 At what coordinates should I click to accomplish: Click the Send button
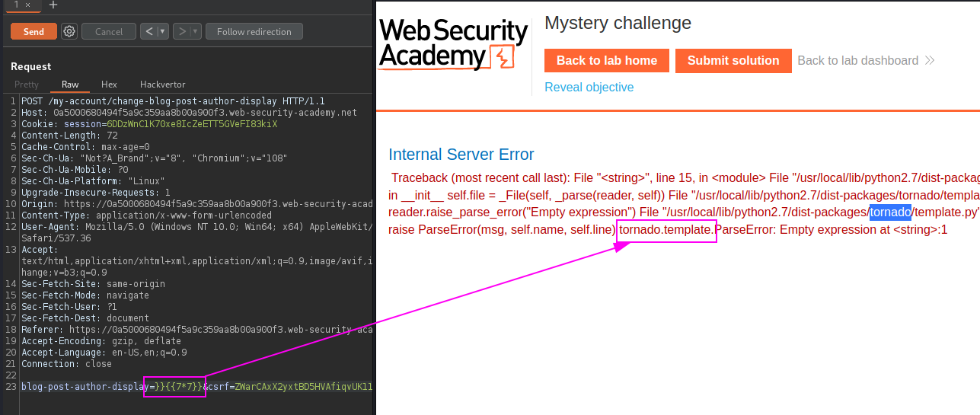pyautogui.click(x=34, y=31)
